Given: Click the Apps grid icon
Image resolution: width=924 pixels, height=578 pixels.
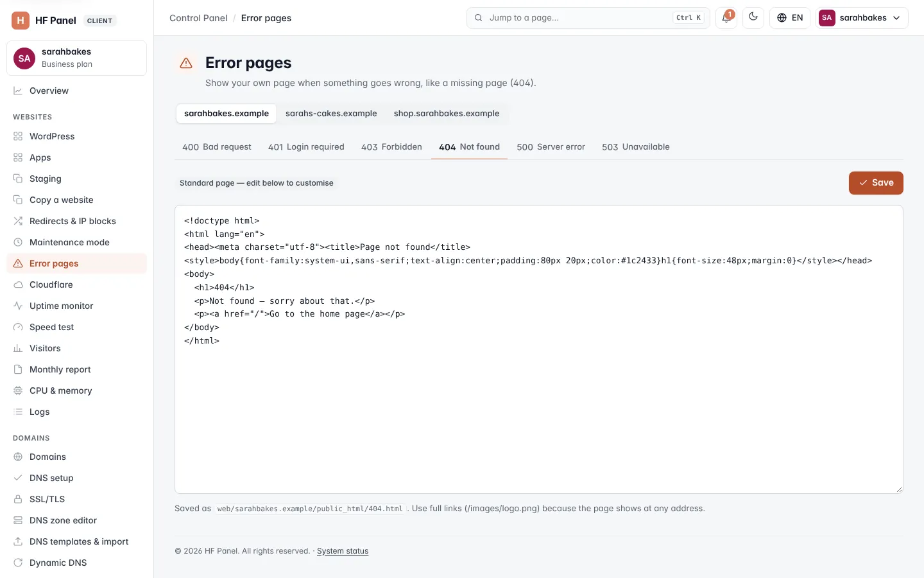Looking at the screenshot, I should 18,157.
